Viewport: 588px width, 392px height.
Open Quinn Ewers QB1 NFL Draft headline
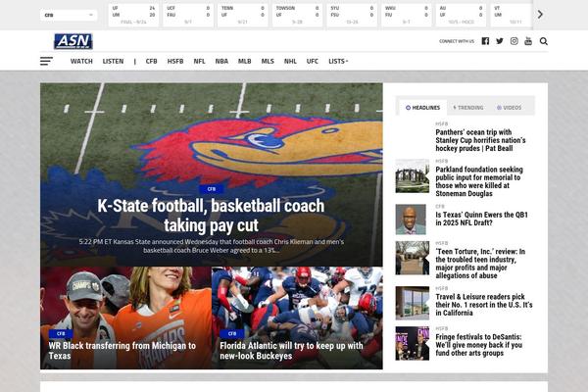481,219
